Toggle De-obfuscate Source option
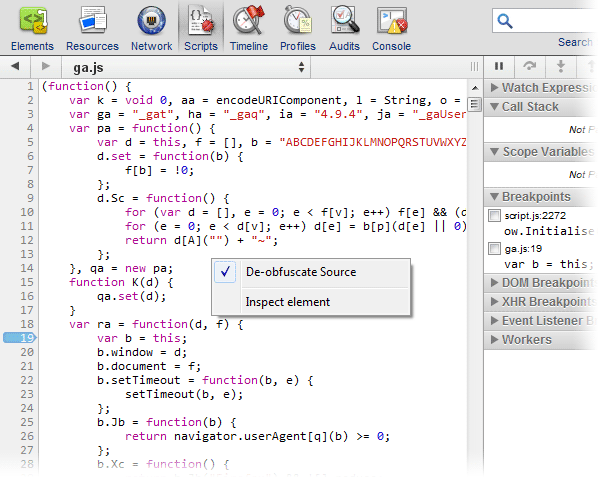The height and width of the screenshot is (480, 600). click(300, 272)
